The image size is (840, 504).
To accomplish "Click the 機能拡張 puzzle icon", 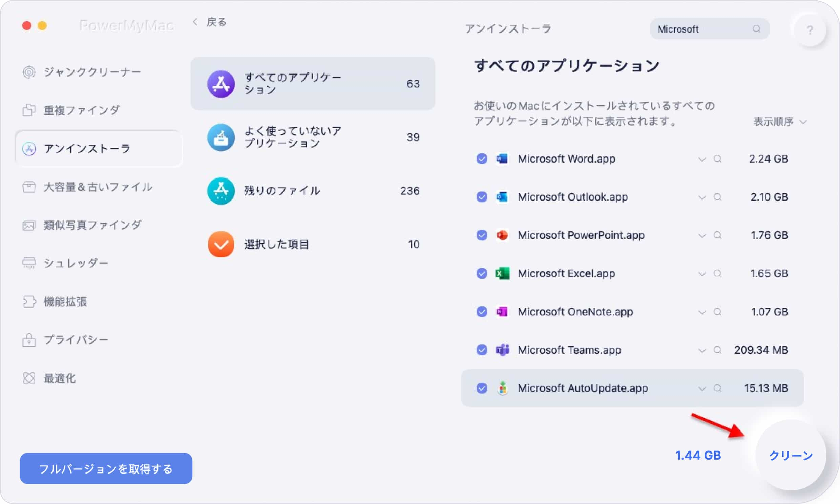I will click(x=29, y=301).
